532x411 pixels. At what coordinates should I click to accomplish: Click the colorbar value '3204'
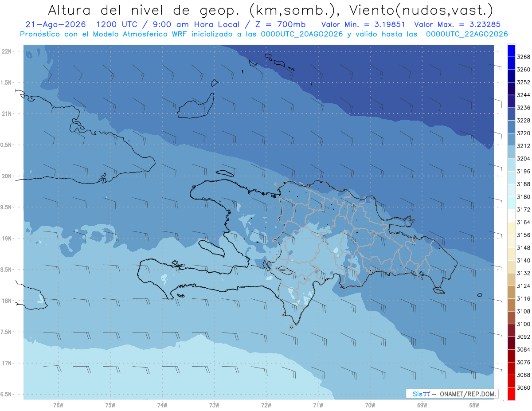pos(524,158)
